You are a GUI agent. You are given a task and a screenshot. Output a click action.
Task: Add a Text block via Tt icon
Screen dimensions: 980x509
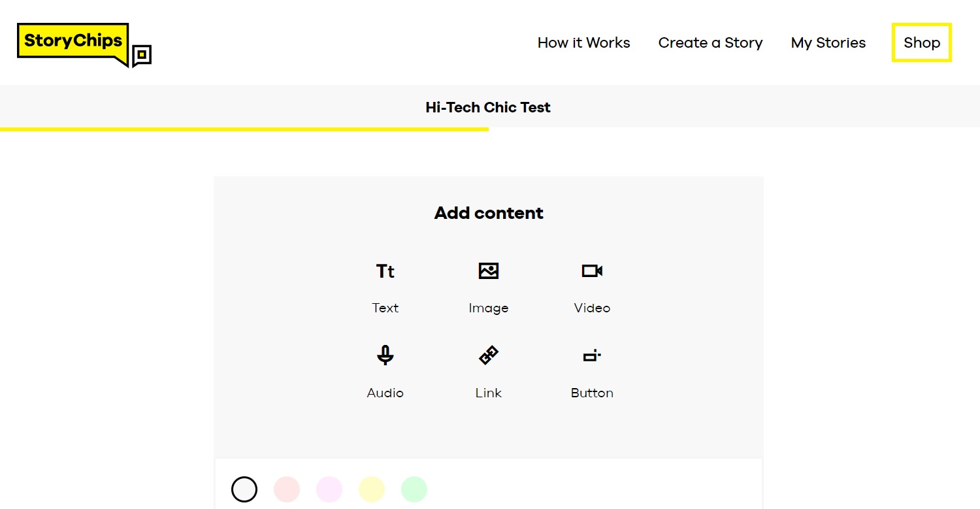pos(385,271)
